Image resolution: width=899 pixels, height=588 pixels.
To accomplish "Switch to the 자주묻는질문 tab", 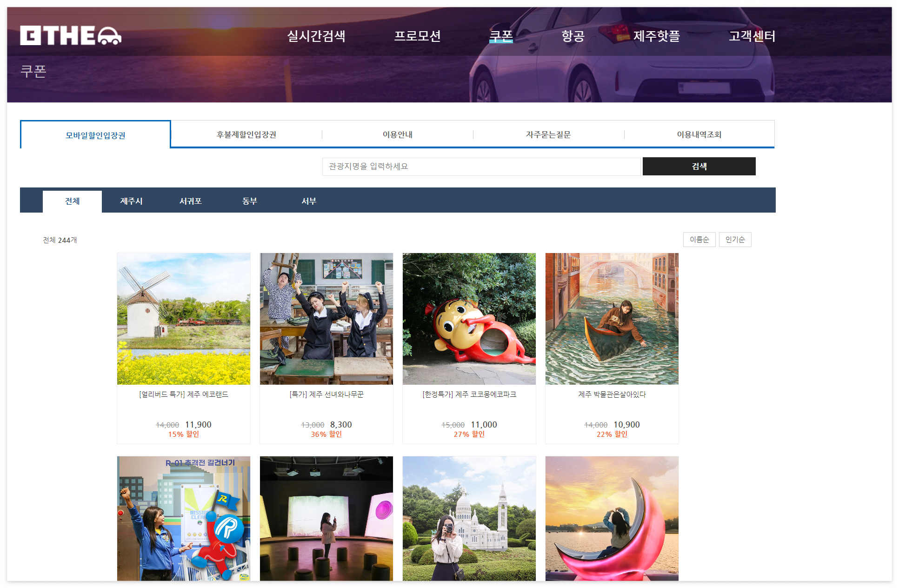I will [x=548, y=134].
